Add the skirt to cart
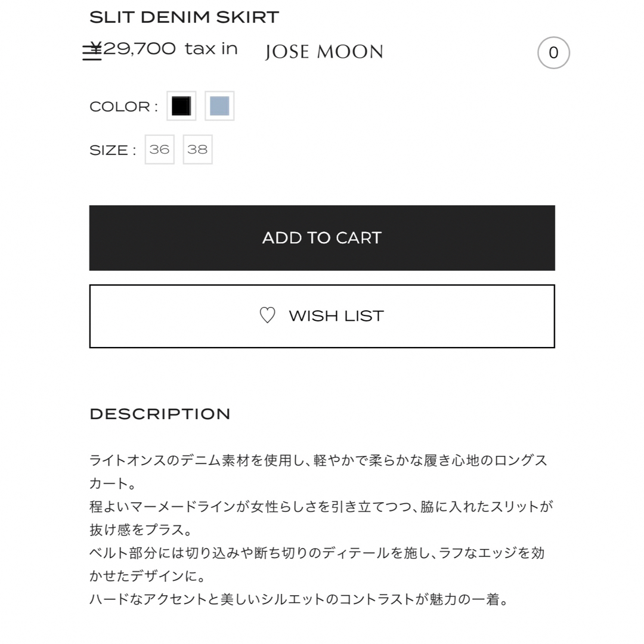 pos(322,238)
